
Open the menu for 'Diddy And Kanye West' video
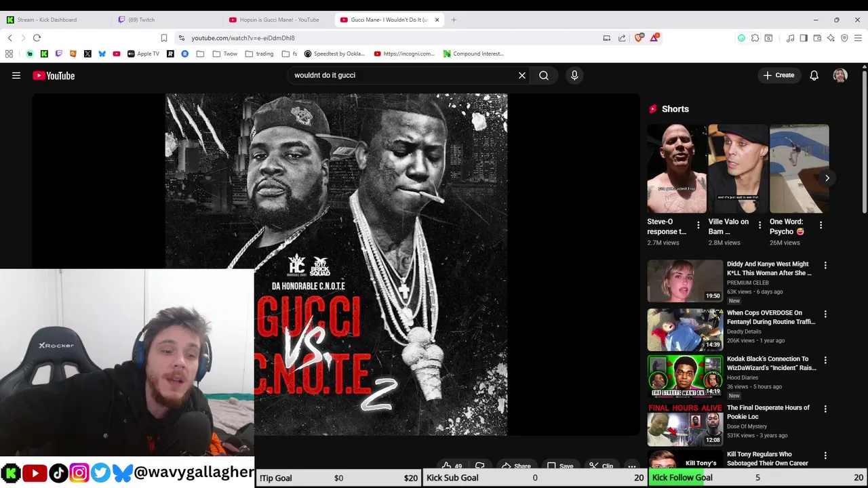coord(825,265)
